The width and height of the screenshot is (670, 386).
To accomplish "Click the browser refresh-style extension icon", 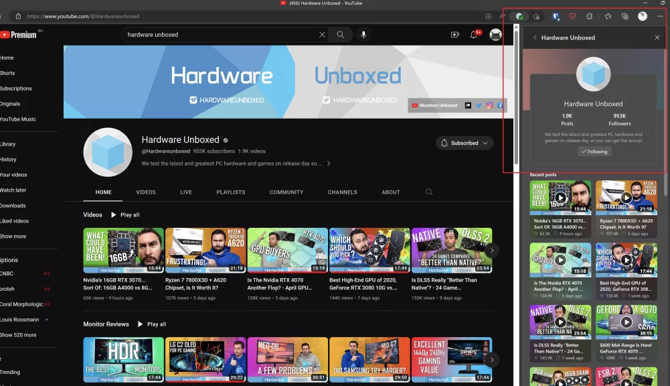I will click(x=590, y=16).
